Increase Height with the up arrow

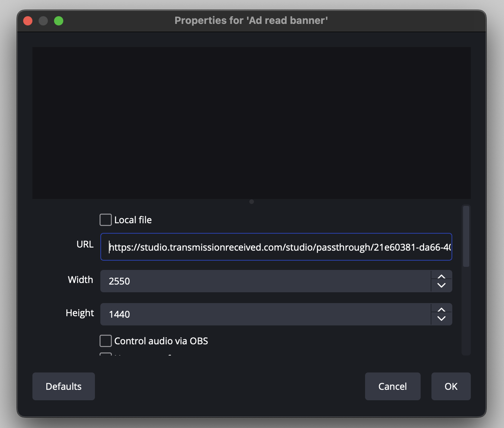pos(441,310)
